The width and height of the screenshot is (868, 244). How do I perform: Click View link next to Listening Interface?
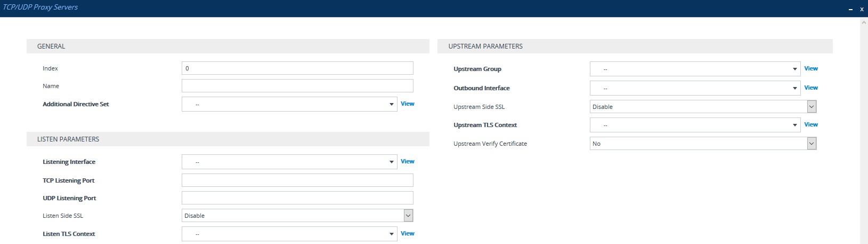pos(407,161)
